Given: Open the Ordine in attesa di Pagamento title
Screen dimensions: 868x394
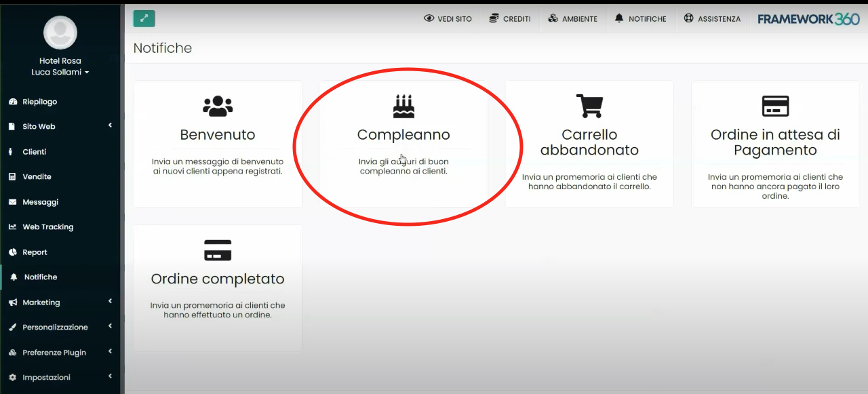Looking at the screenshot, I should [775, 142].
